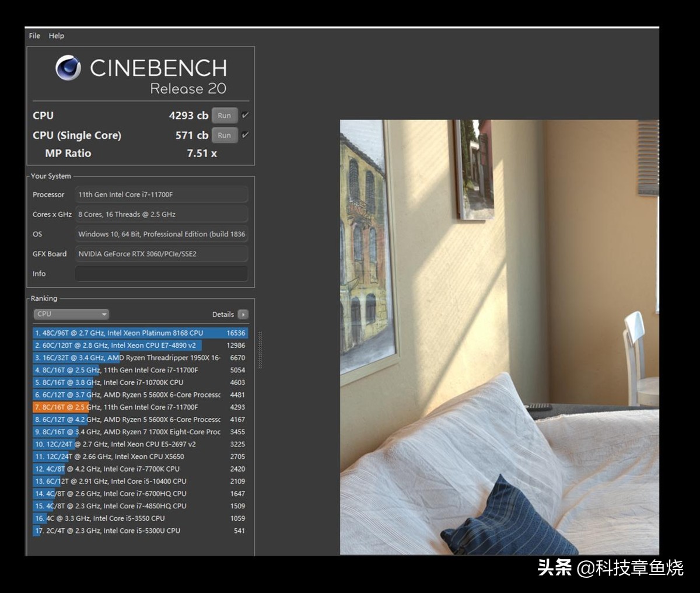
Task: Click the OS field showing Windows 10
Action: coord(162,234)
